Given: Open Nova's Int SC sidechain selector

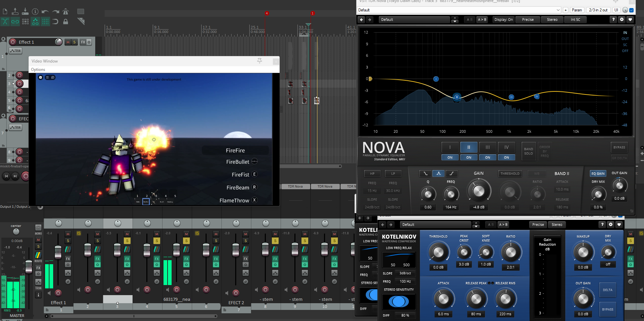Looking at the screenshot, I should pyautogui.click(x=575, y=19).
